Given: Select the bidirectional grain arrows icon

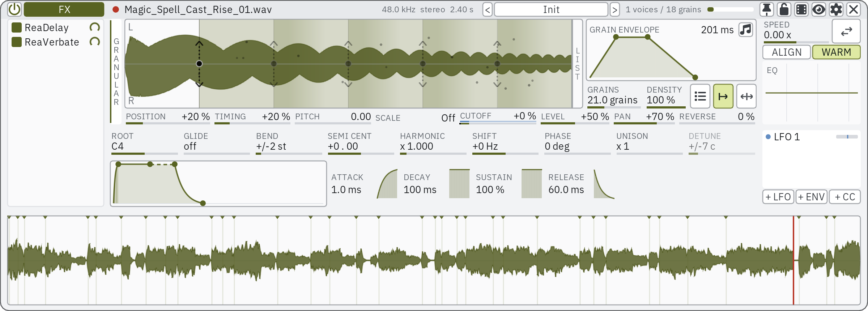Looking at the screenshot, I should tap(746, 96).
